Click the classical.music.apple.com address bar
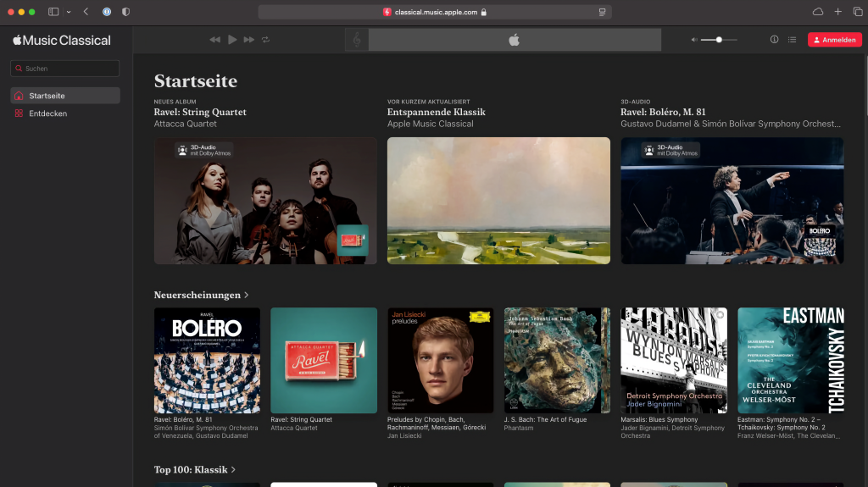Screen dimensions: 868x487 pyautogui.click(x=435, y=12)
